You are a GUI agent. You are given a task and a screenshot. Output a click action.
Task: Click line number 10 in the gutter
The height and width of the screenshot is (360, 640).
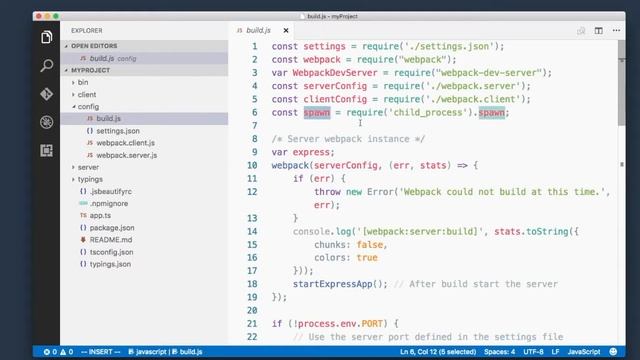252,166
